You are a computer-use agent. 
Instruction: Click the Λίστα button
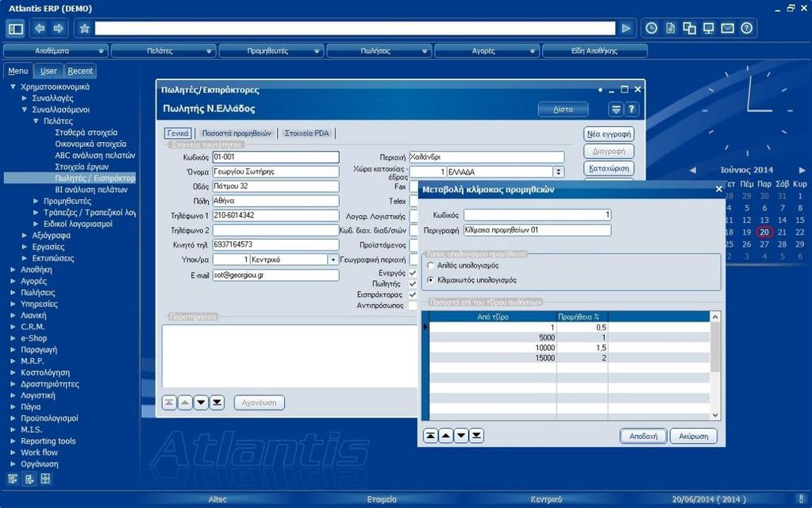(x=563, y=110)
